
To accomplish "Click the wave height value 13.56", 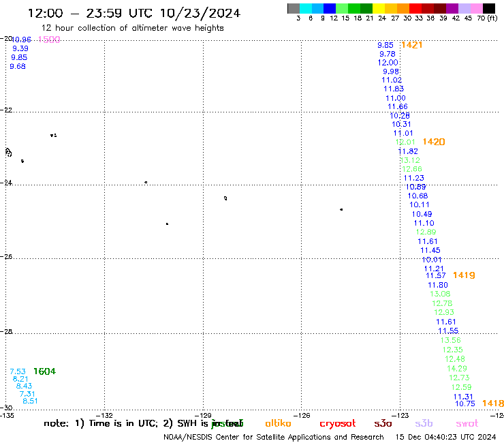I will tap(451, 340).
